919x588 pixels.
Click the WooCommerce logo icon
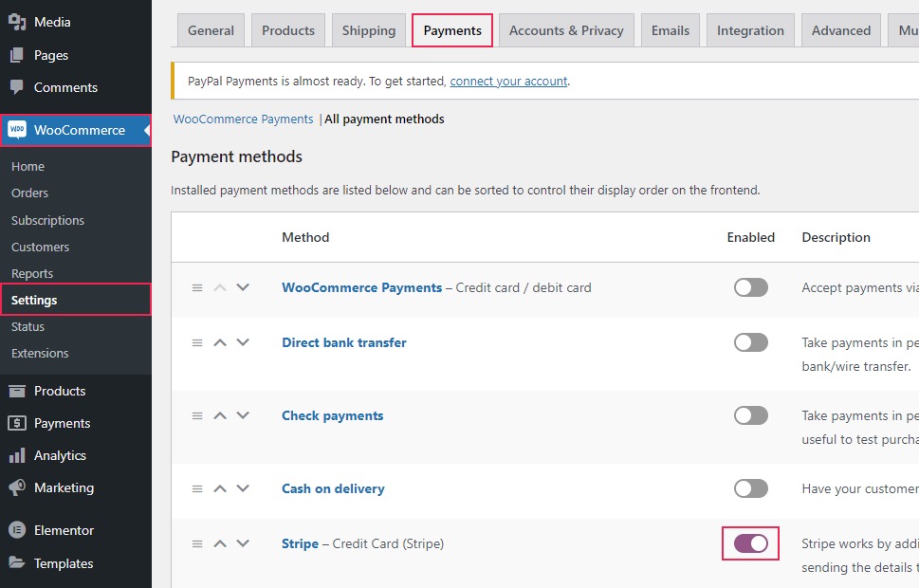point(17,130)
